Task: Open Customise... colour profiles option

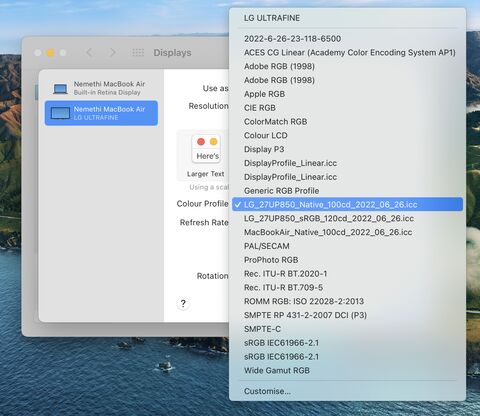Action: pyautogui.click(x=347, y=391)
